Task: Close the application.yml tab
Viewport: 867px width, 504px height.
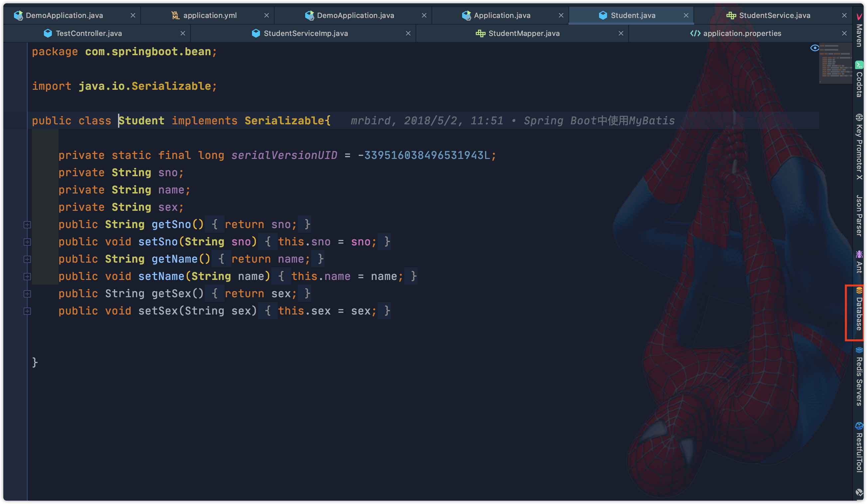Action: 266,16
